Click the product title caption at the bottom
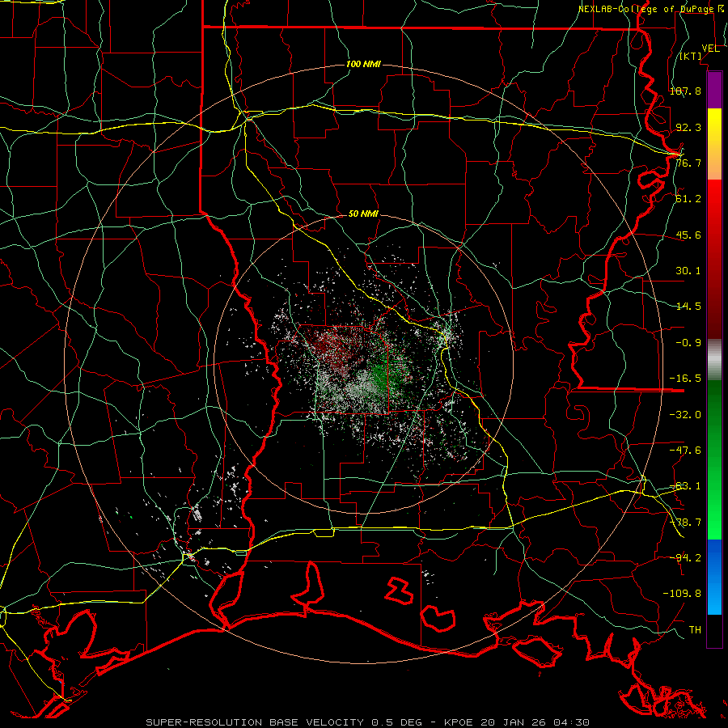Image resolution: width=728 pixels, height=728 pixels. pos(368,722)
